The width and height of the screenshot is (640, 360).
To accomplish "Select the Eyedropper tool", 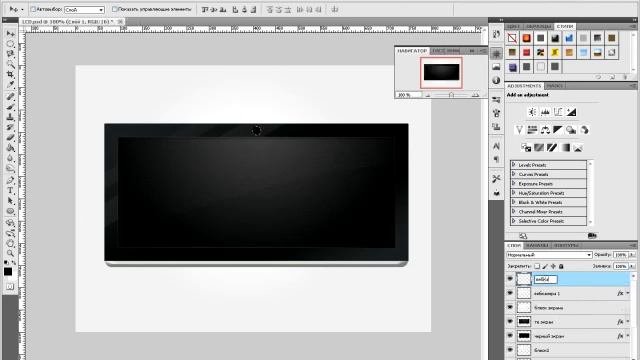I will pos(11,84).
